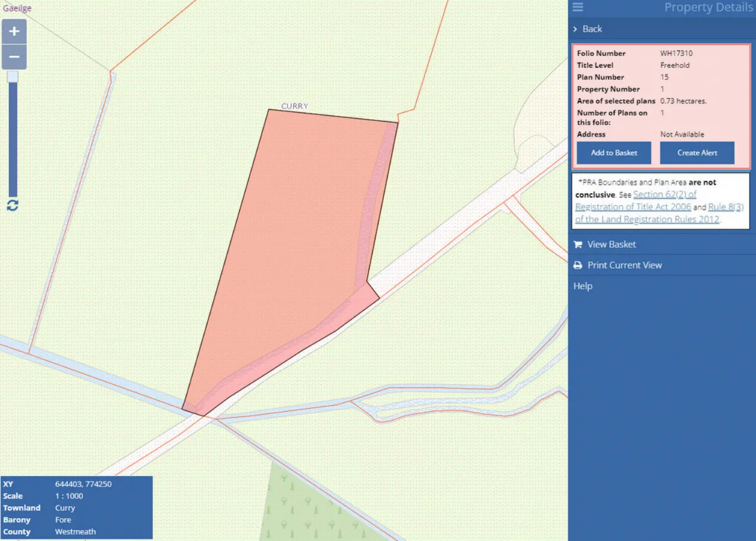This screenshot has height=541, width=756.
Task: Open the Help menu item
Action: [x=582, y=286]
